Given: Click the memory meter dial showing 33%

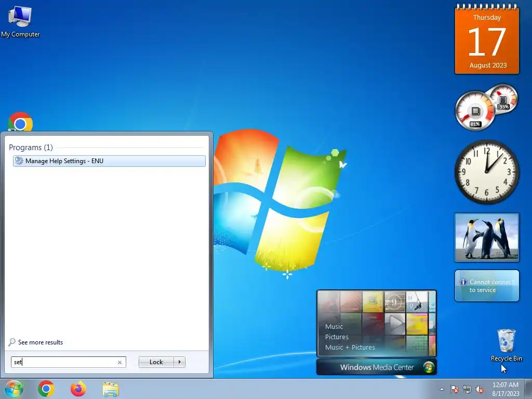Looking at the screenshot, I should (503, 99).
